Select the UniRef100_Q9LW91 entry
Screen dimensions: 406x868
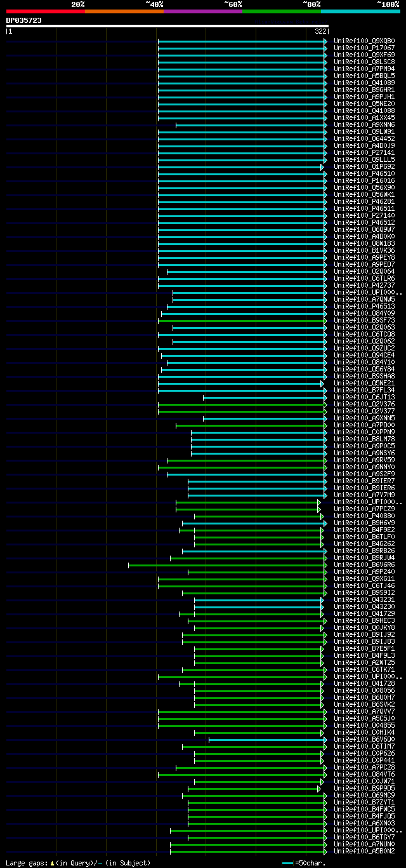(364, 131)
